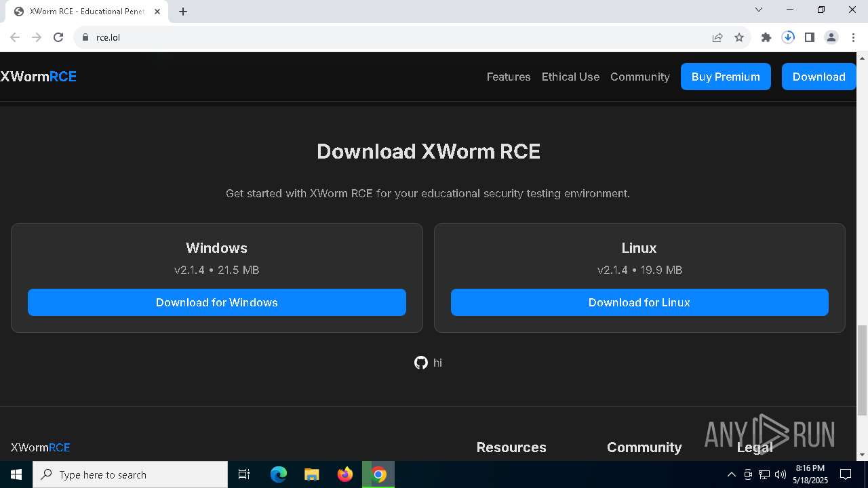Click the page's vertical scrollbar thumb

863,369
